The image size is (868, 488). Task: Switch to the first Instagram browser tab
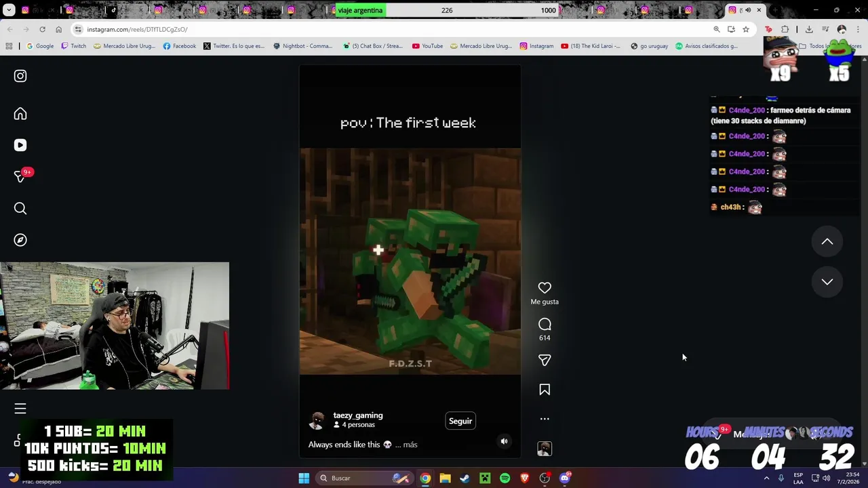25,10
